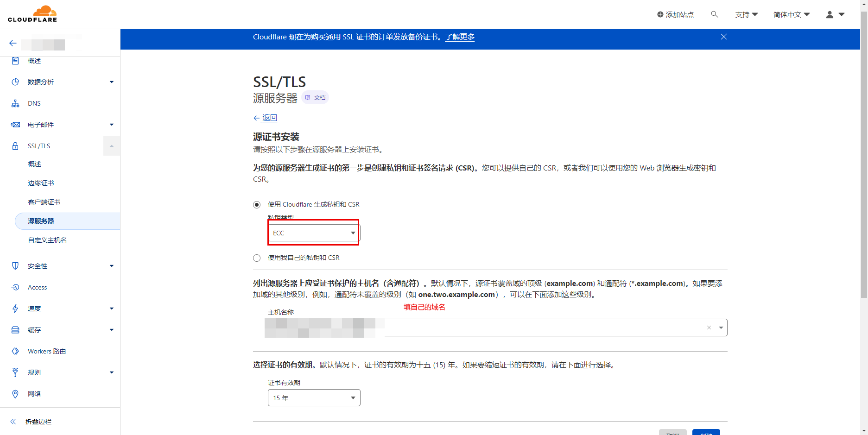Click the 缓存 storage icon
The image size is (868, 435).
coord(15,330)
